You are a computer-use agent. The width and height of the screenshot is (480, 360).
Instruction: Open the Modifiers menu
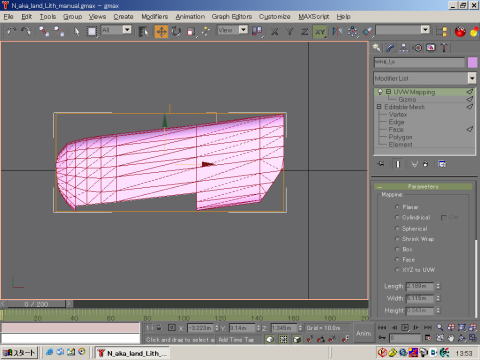point(154,16)
